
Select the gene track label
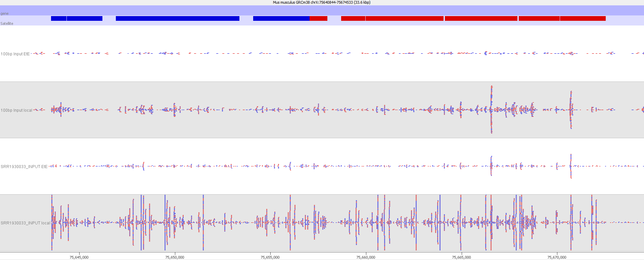point(4,14)
